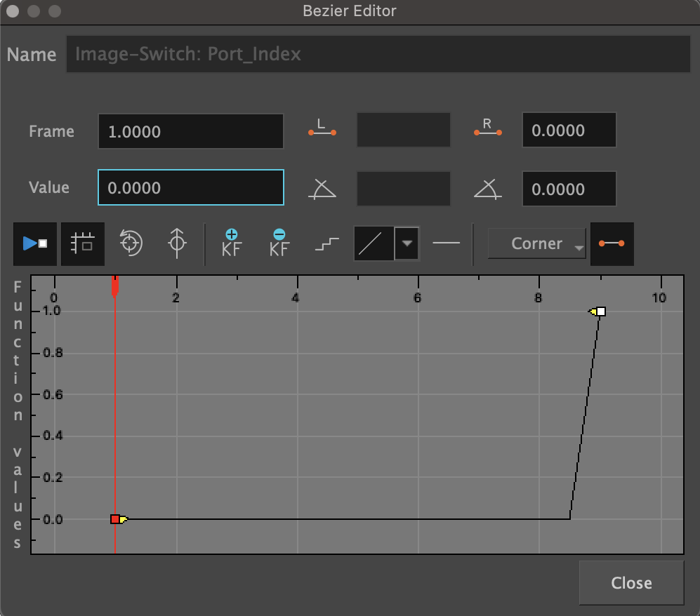Click the reset view target icon
700x616 pixels.
[131, 244]
